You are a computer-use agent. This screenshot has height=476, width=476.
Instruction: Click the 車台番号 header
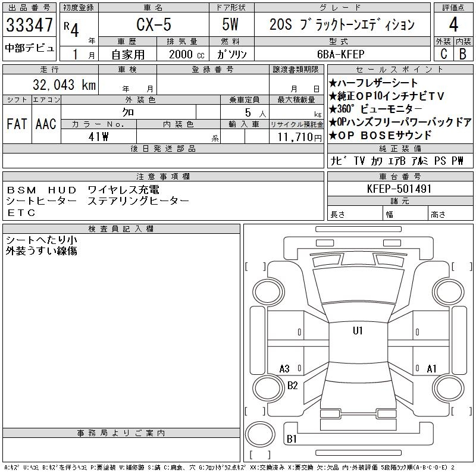400,176
